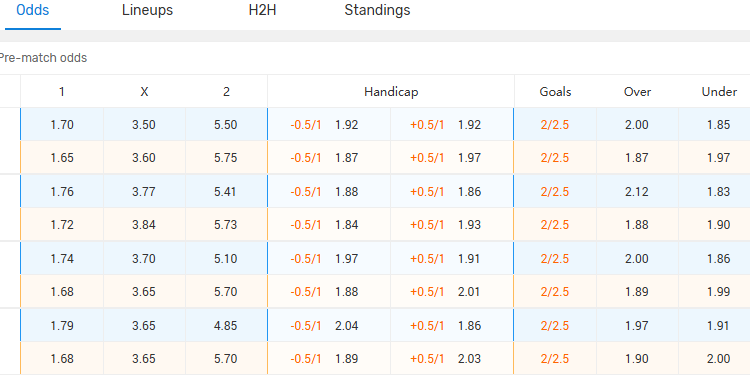Click the Handicap column header
The height and width of the screenshot is (375, 750).
coord(391,91)
